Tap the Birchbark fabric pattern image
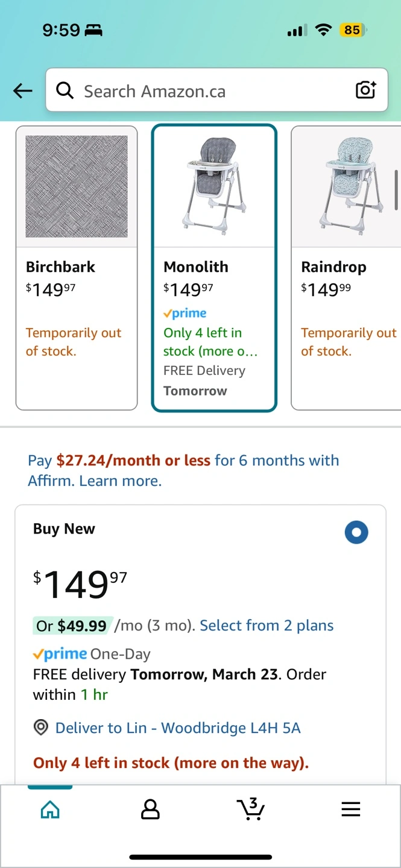The width and height of the screenshot is (401, 868). (x=77, y=186)
